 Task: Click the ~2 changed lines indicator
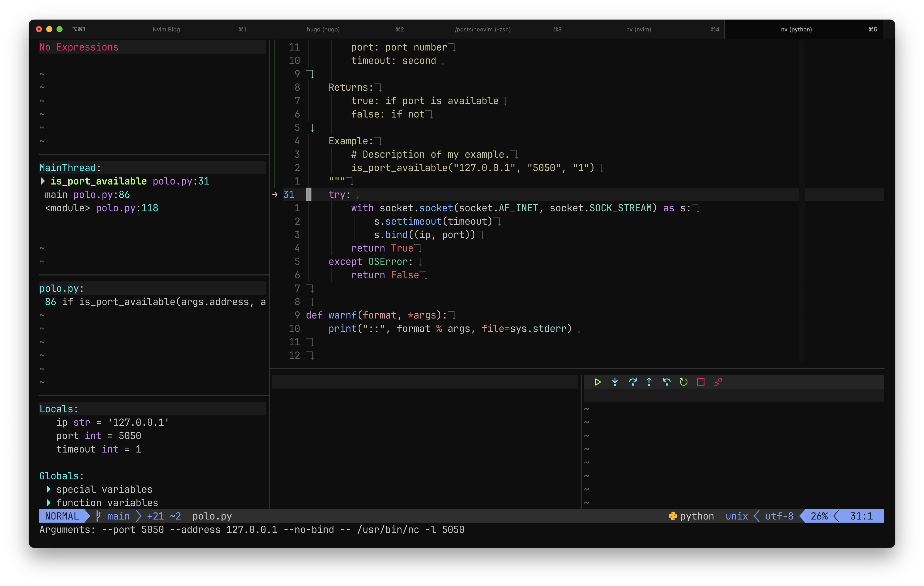175,516
